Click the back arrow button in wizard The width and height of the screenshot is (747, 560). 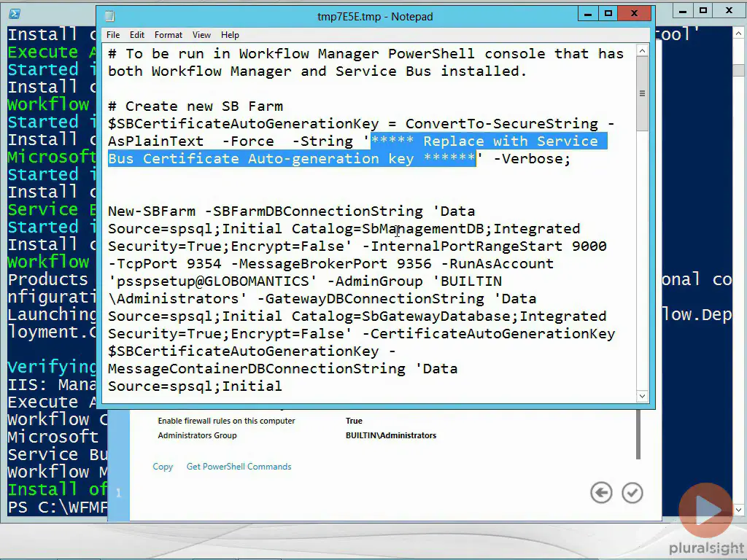[x=601, y=493]
